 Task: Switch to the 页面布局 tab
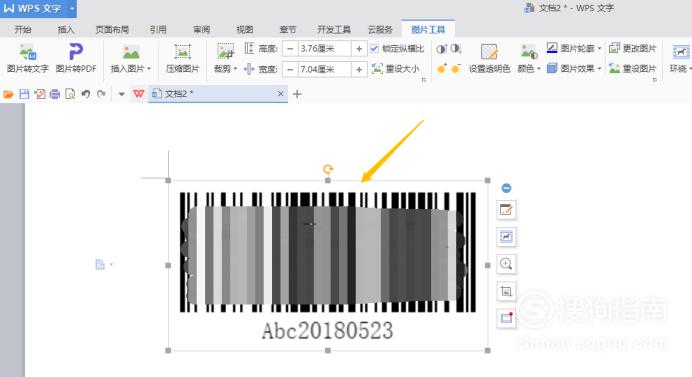[112, 30]
